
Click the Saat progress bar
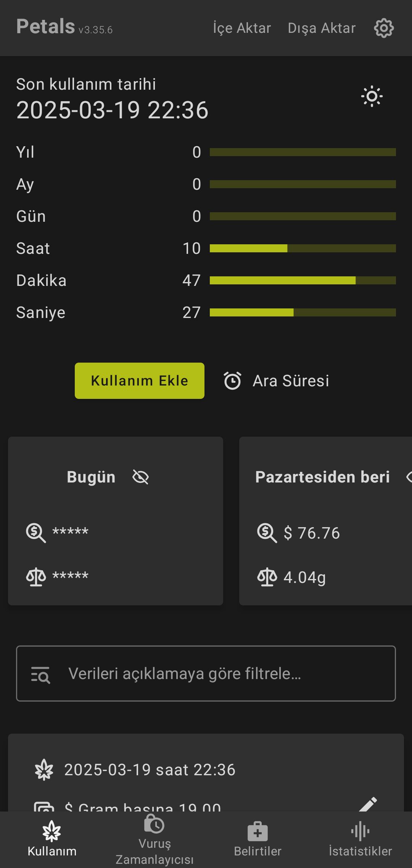tap(303, 248)
